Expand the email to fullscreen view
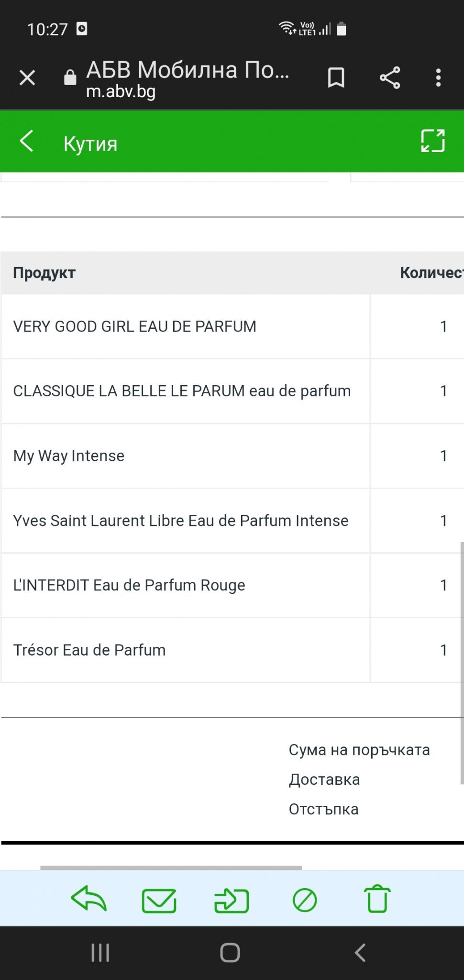Screen dimensions: 464x980 click(x=433, y=141)
